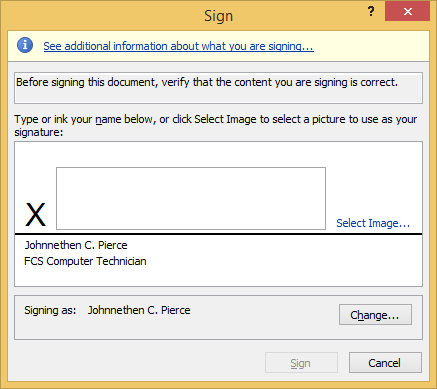Click the Type or ink your name instruction
The height and width of the screenshot is (389, 437).
(216, 126)
